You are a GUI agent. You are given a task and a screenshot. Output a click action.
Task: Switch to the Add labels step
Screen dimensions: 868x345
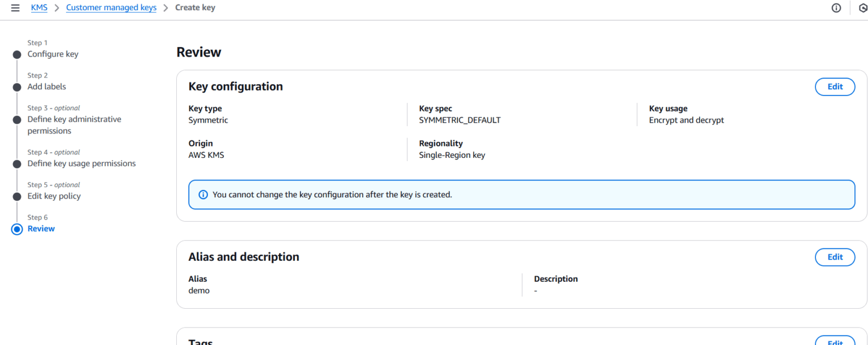[x=47, y=87]
